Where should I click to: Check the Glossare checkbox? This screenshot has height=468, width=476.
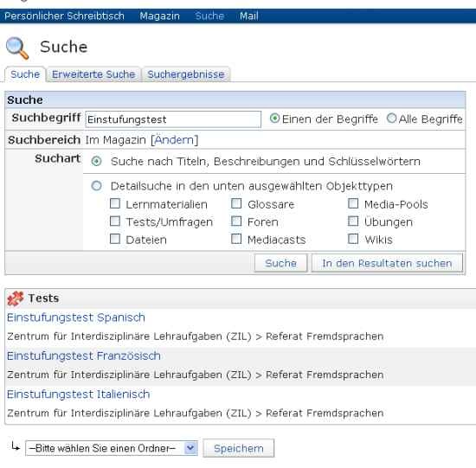[236, 203]
